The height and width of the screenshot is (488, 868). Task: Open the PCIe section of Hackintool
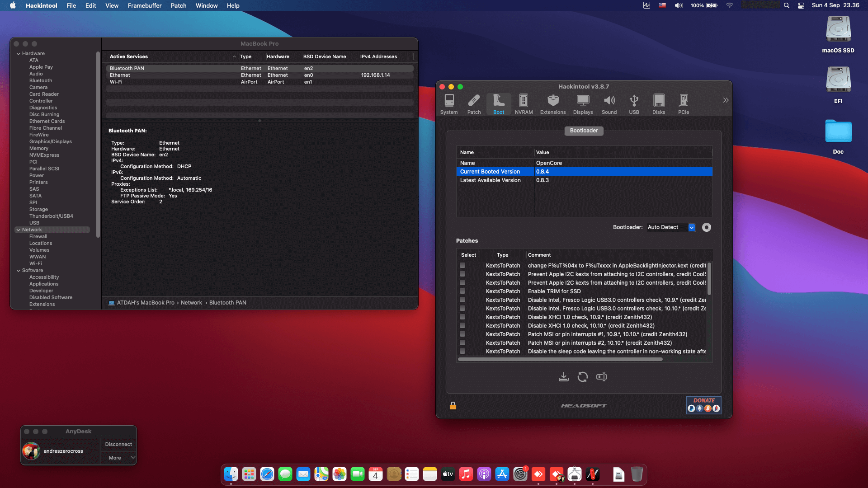684,104
